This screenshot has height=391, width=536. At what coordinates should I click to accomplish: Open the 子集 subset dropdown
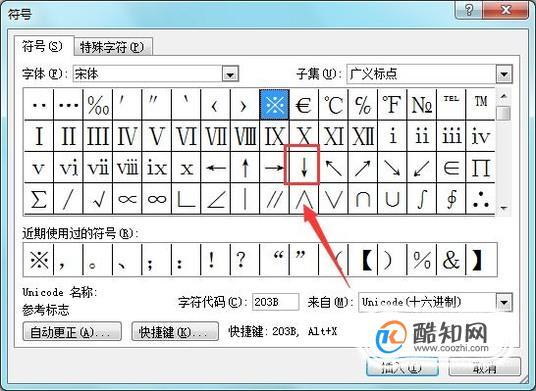click(504, 74)
